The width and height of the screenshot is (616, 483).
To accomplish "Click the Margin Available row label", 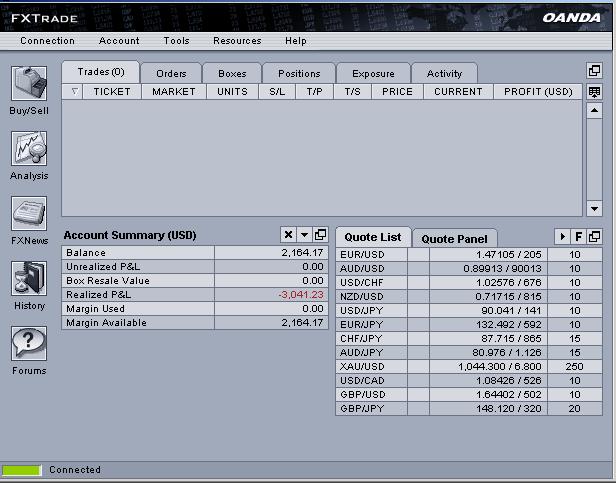I will [x=106, y=323].
